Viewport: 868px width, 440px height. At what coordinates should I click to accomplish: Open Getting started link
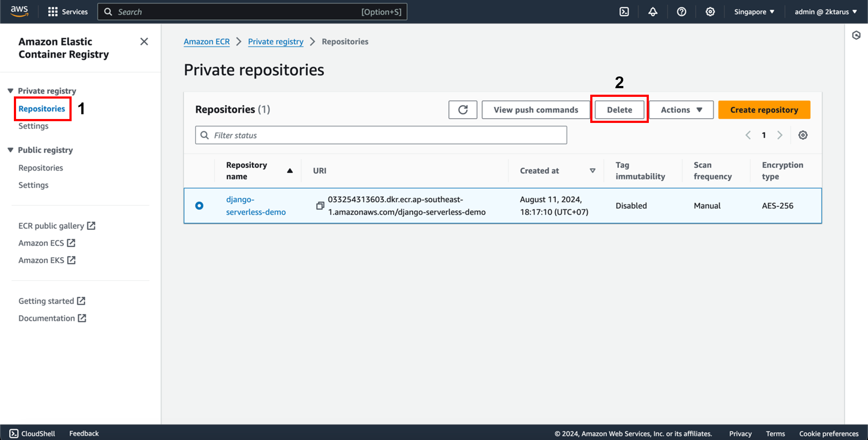tap(52, 301)
